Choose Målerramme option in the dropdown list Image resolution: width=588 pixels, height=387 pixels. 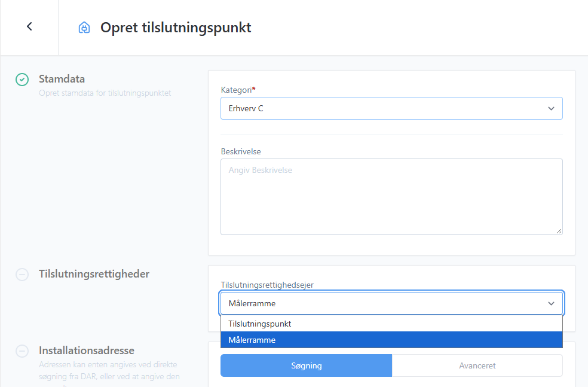(391, 340)
